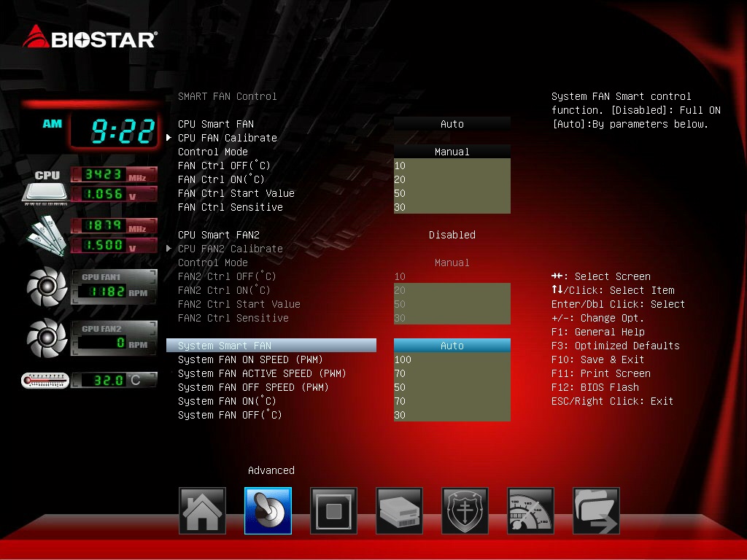Toggle CPU Smart FAN Auto setting
The image size is (747, 560).
tap(452, 124)
